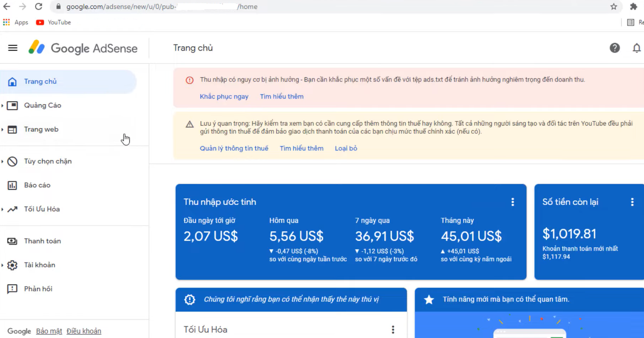
Task: Click the Tháng này 45,01 US$ earnings
Action: point(471,236)
